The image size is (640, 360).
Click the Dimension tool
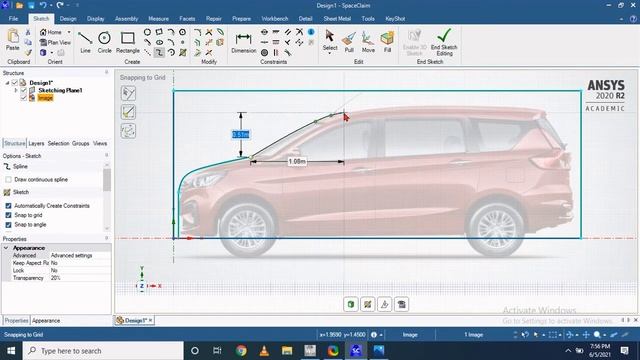pyautogui.click(x=243, y=43)
